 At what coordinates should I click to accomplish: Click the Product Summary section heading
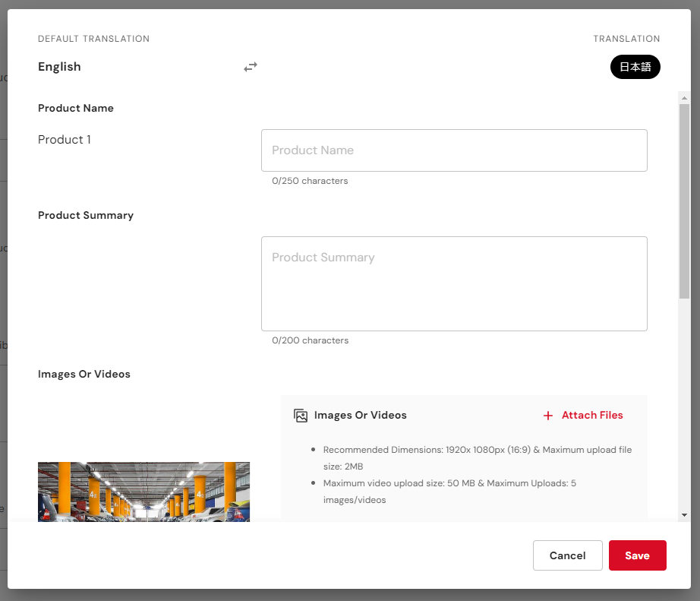coord(86,215)
